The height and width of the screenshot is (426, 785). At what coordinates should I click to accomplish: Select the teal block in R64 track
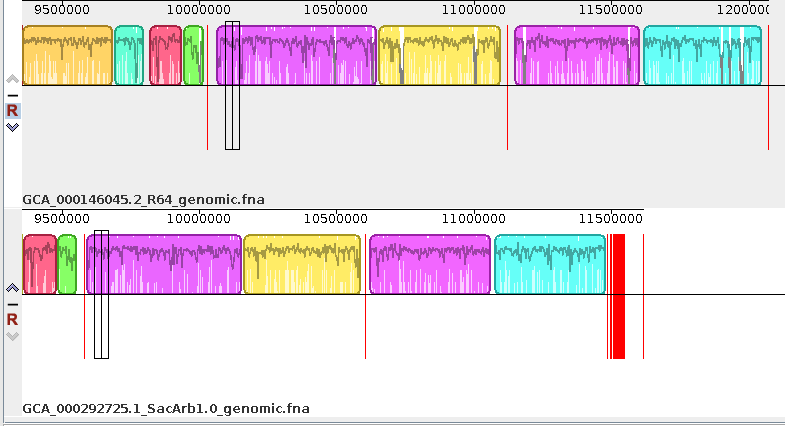(129, 56)
